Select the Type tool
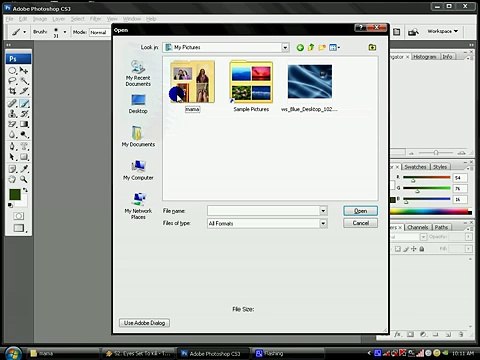This screenshot has height=360, width=480. (24, 146)
